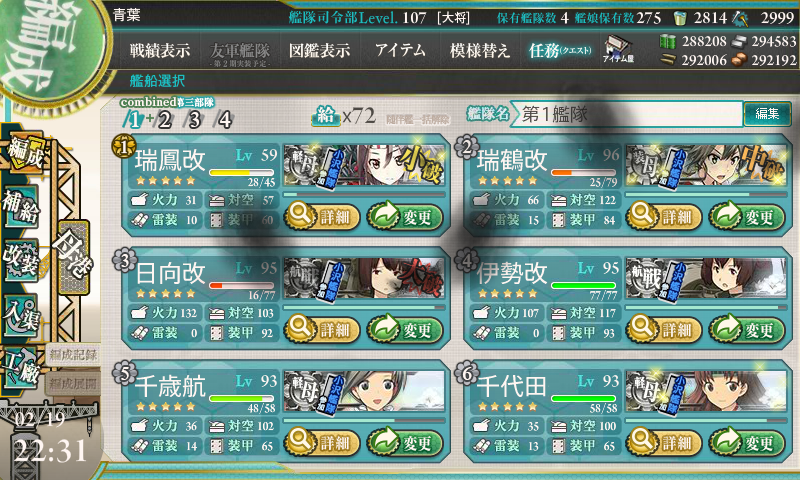The image size is (800, 480).
Task: Open the 戦績表示 menu item
Action: click(x=160, y=50)
